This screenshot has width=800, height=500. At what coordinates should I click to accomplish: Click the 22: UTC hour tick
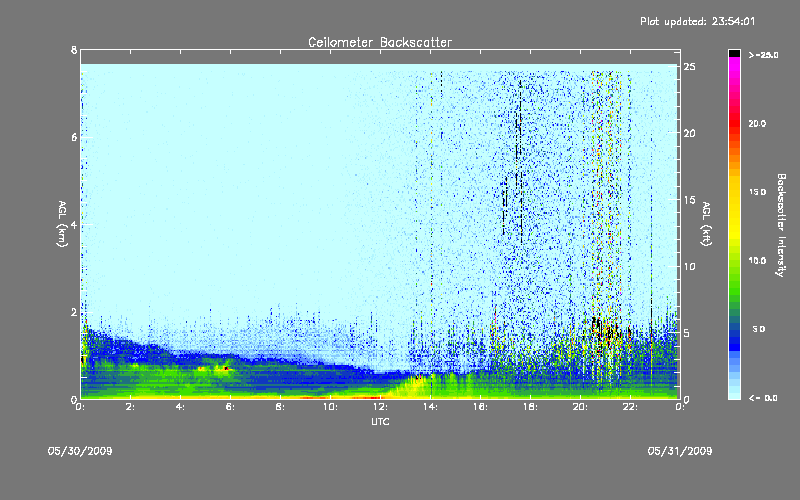[x=630, y=407]
